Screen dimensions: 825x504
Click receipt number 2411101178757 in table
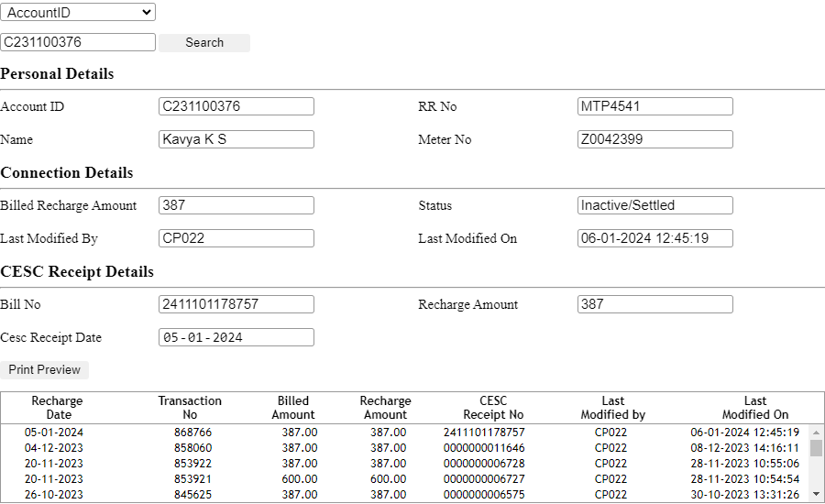click(484, 433)
